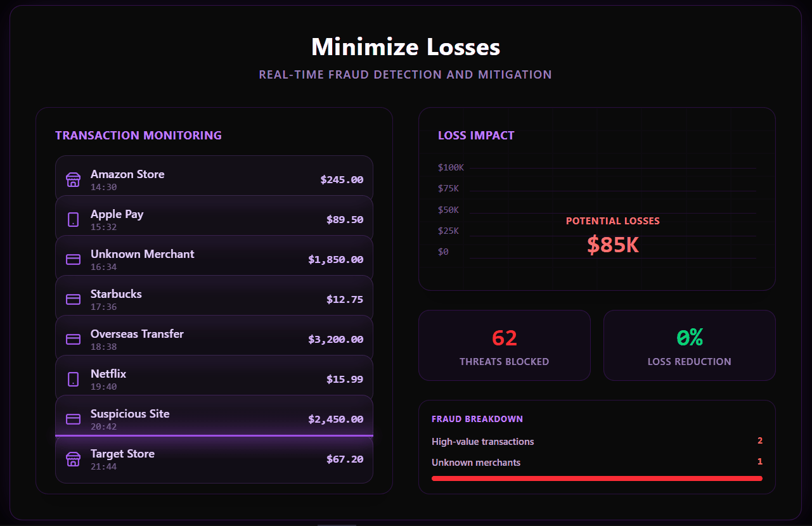812x526 pixels.
Task: Click the Loss Reduction stat card
Action: tap(689, 345)
